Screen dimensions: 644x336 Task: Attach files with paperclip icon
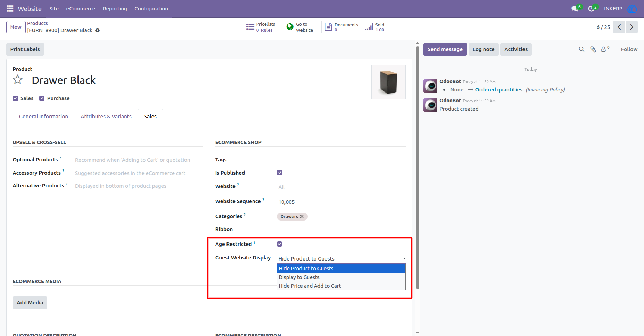click(593, 49)
